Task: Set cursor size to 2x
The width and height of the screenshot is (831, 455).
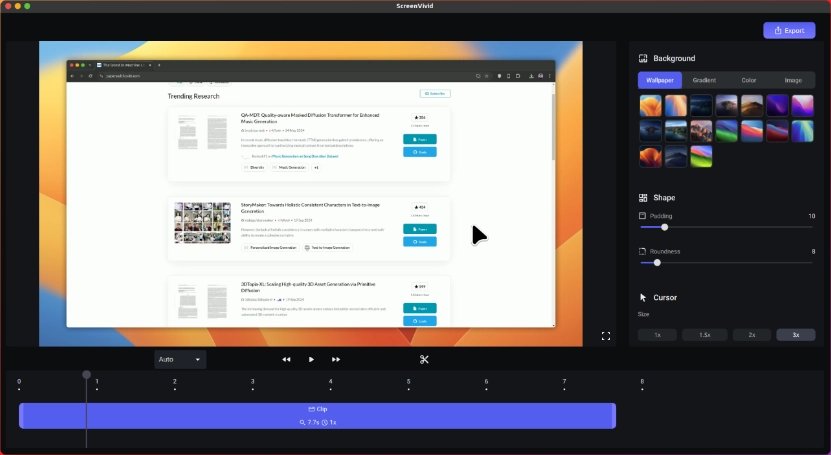Action: [x=752, y=335]
